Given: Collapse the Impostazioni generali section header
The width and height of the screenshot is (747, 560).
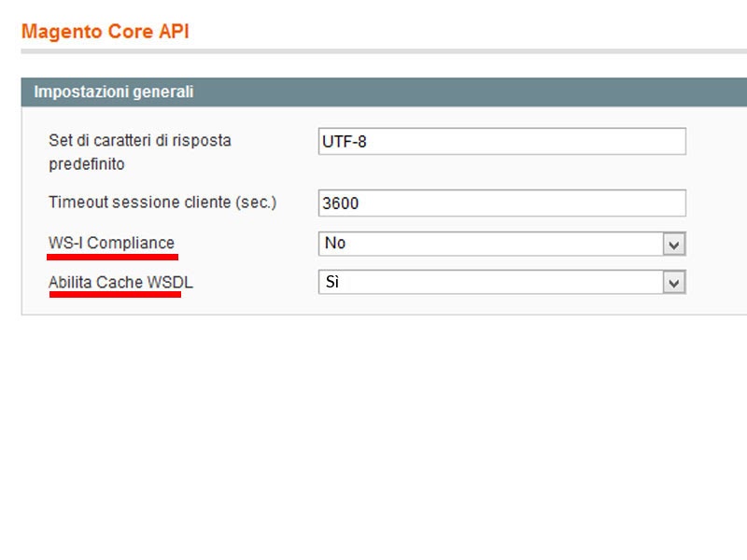Looking at the screenshot, I should 113,91.
